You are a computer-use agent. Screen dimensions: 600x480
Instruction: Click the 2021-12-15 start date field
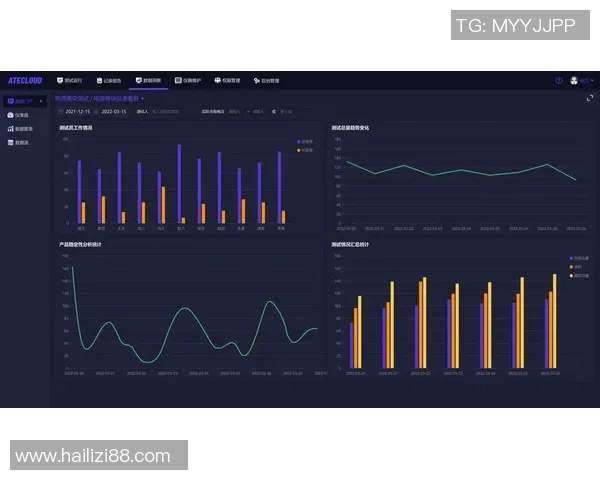tap(77, 111)
